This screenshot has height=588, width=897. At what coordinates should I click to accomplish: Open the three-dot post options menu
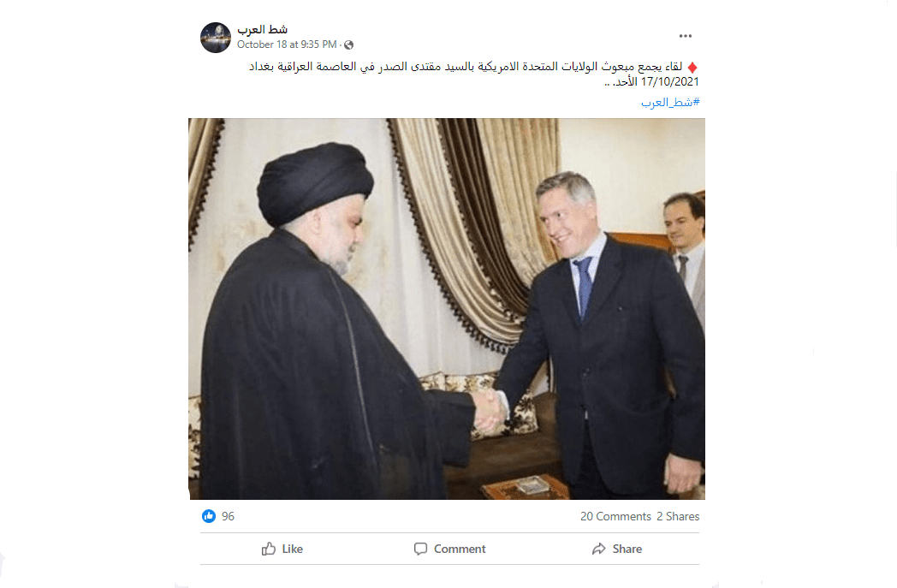pos(686,36)
